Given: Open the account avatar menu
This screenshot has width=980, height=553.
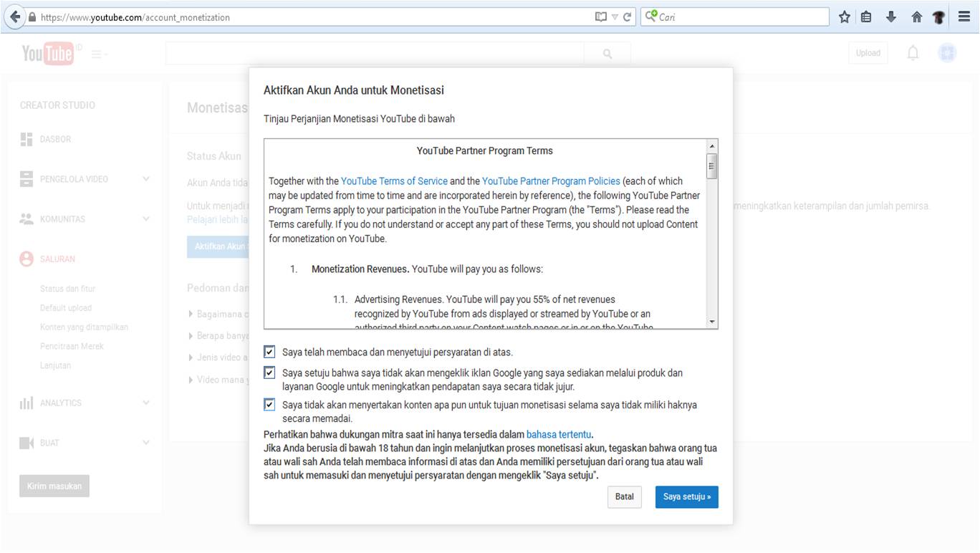Looking at the screenshot, I should click(947, 53).
